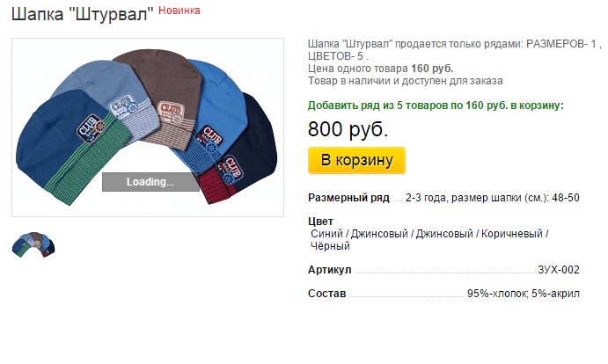Click the "Цвет" heading
The height and width of the screenshot is (364, 608).
click(321, 221)
